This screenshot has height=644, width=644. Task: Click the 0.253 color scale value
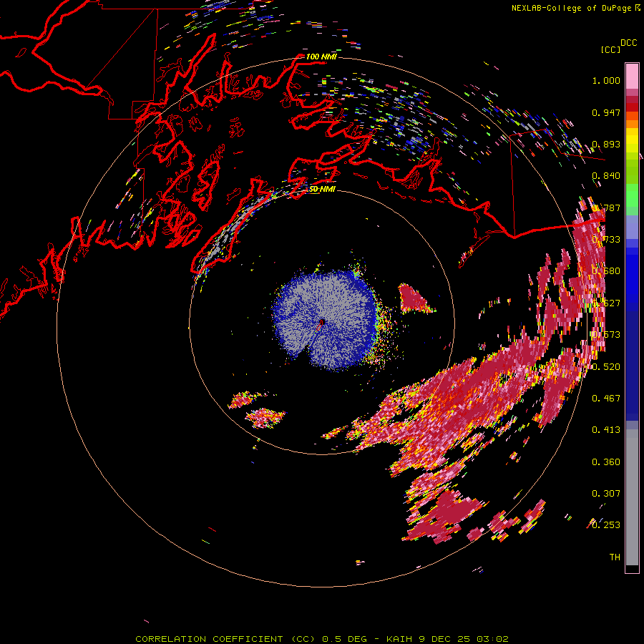click(x=606, y=525)
